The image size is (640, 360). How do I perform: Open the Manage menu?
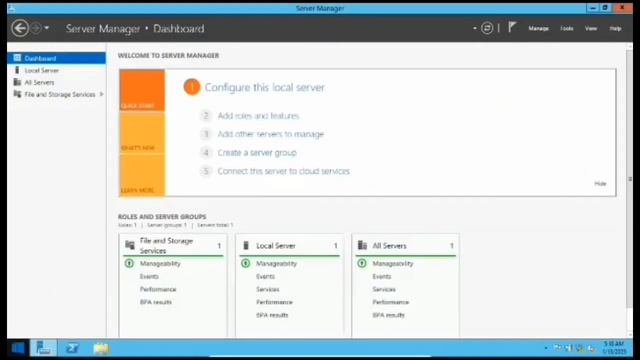(538, 29)
